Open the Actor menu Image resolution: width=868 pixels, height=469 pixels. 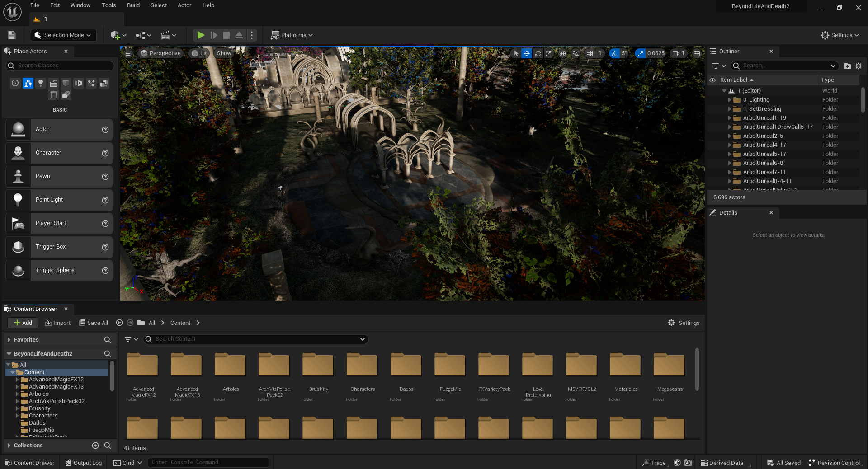184,5
